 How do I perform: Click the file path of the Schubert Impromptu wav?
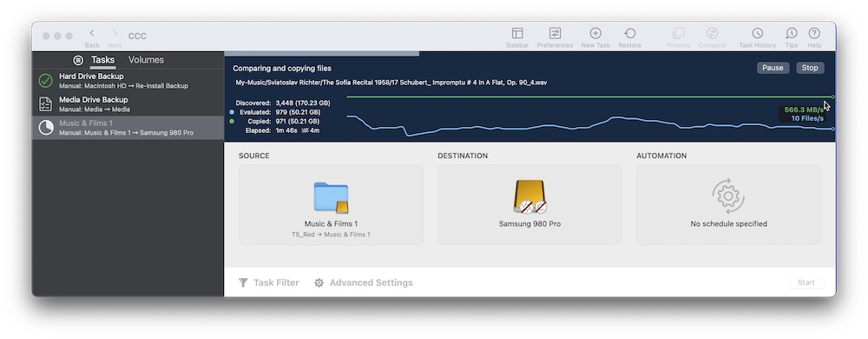click(x=391, y=83)
